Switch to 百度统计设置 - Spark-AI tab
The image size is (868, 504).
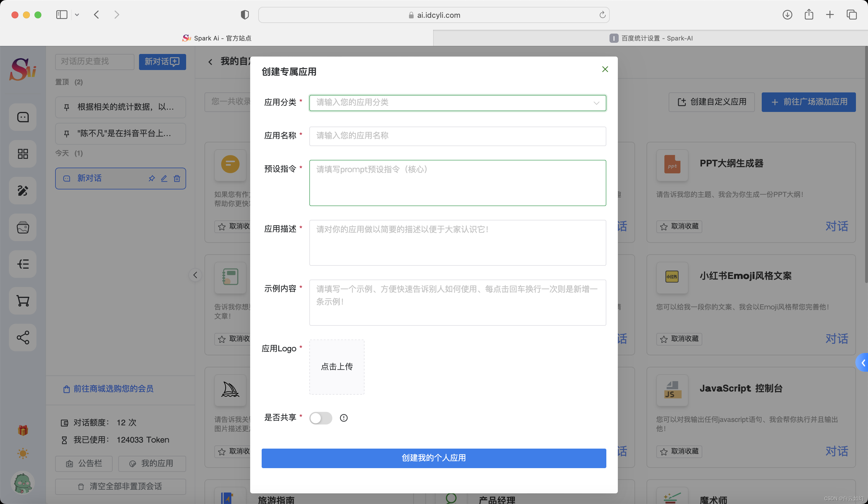651,38
